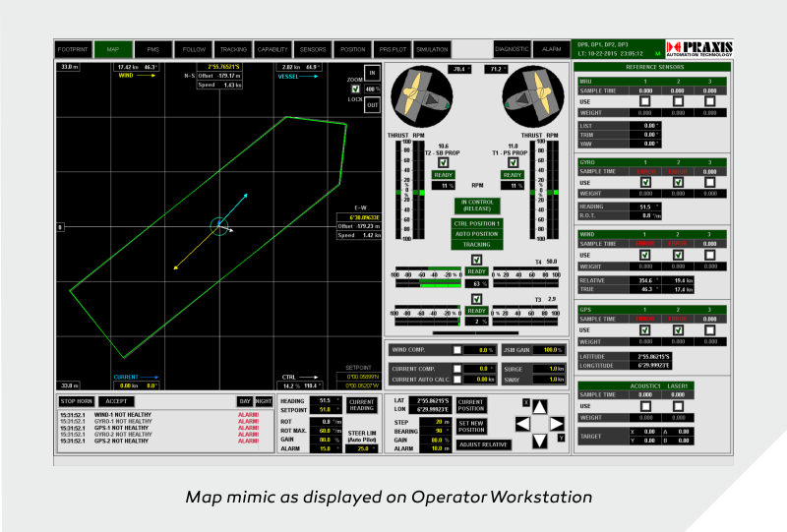This screenshot has height=532, width=787.
Task: Click the CURRENT POSITION button
Action: [471, 405]
